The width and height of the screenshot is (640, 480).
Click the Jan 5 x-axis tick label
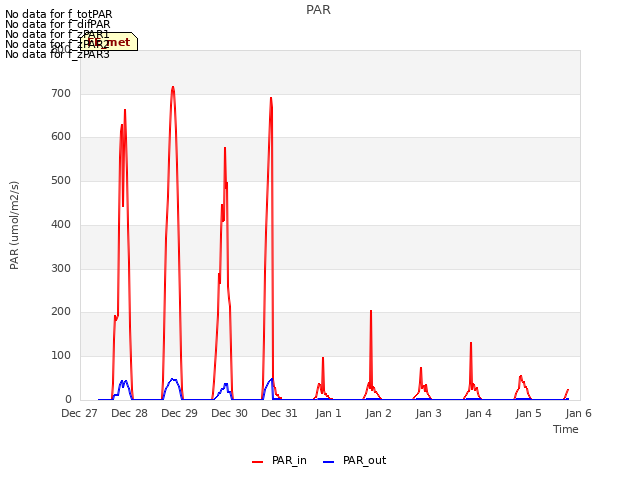coord(529,413)
